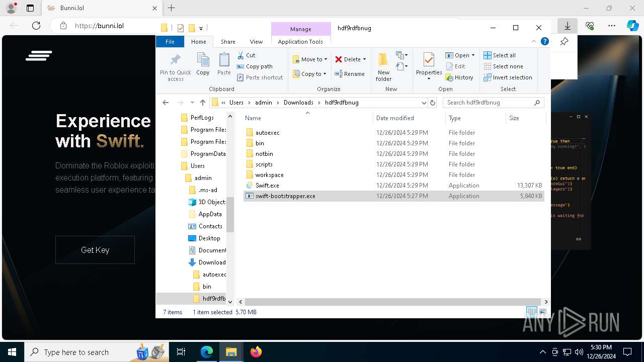Click horizontal scrollbar in file list

click(393, 302)
